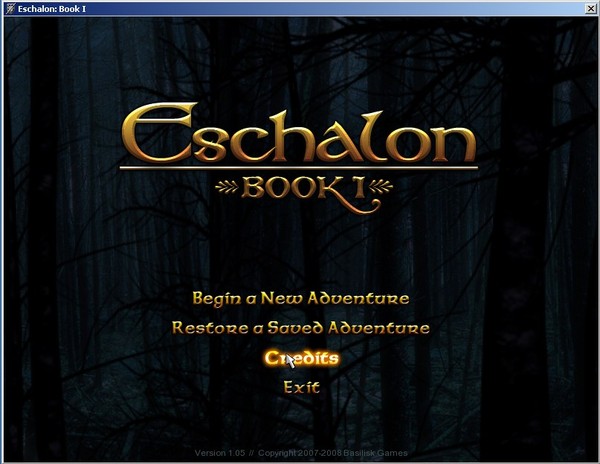
Task: Start with Begin a New Adventure
Action: tap(301, 299)
